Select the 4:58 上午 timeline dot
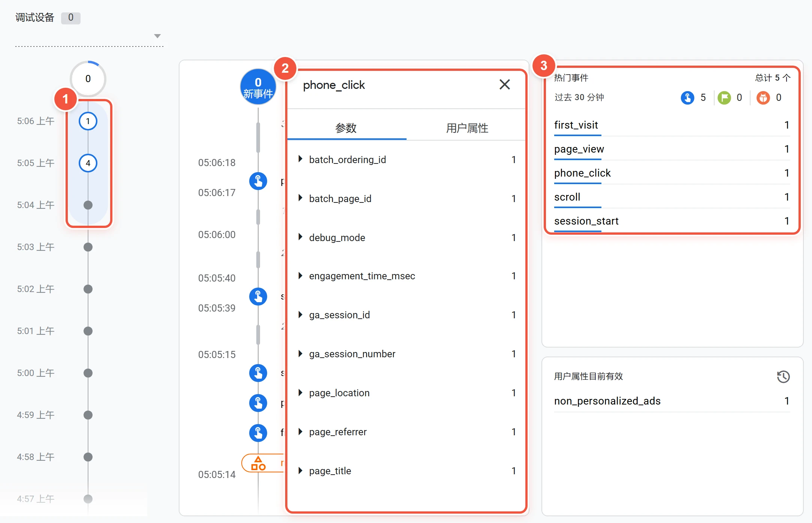The image size is (812, 523). click(88, 457)
